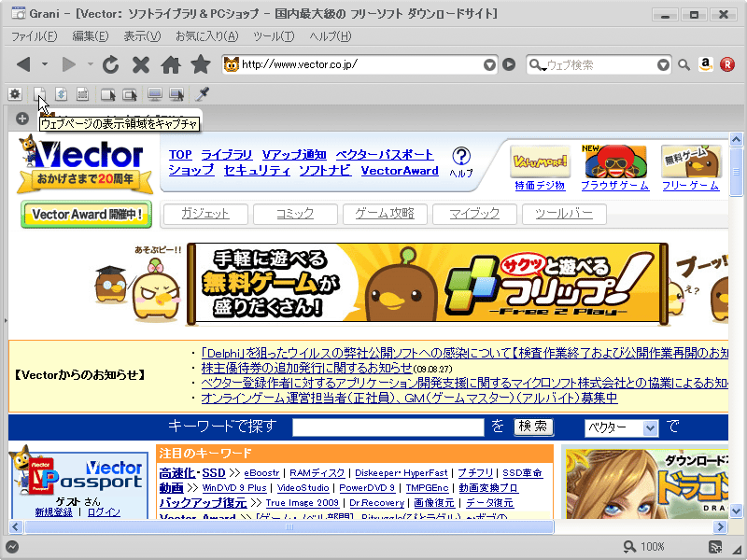The height and width of the screenshot is (560, 747).
Task: Click the first window capture icon
Action: pyautogui.click(x=108, y=95)
